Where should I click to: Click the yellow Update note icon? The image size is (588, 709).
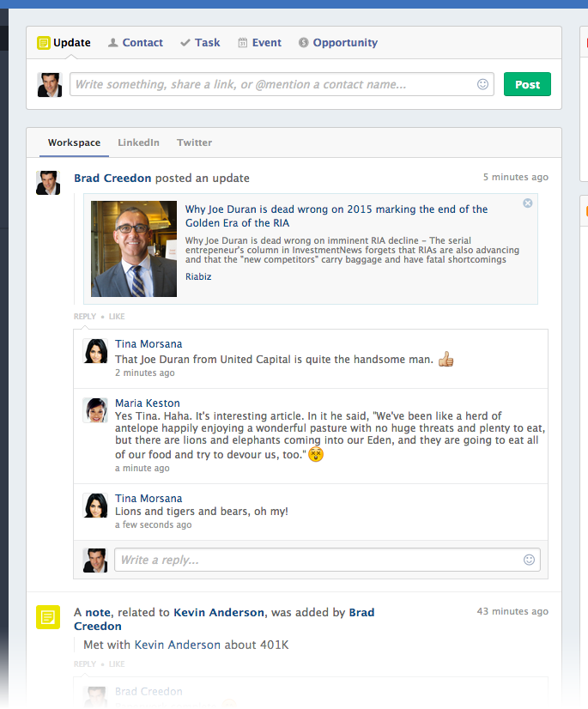[44, 43]
